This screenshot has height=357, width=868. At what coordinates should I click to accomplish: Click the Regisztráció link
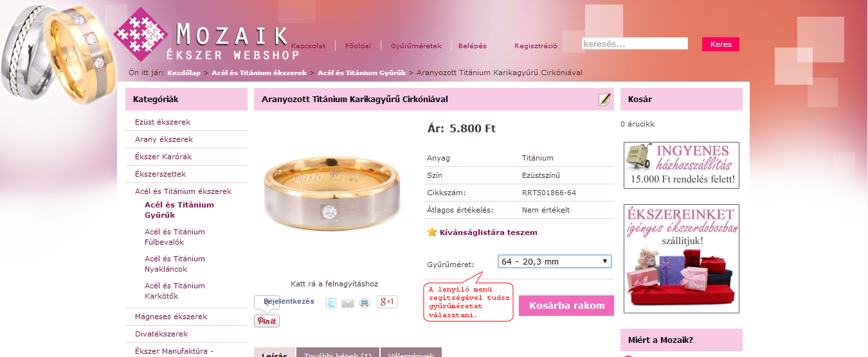536,46
